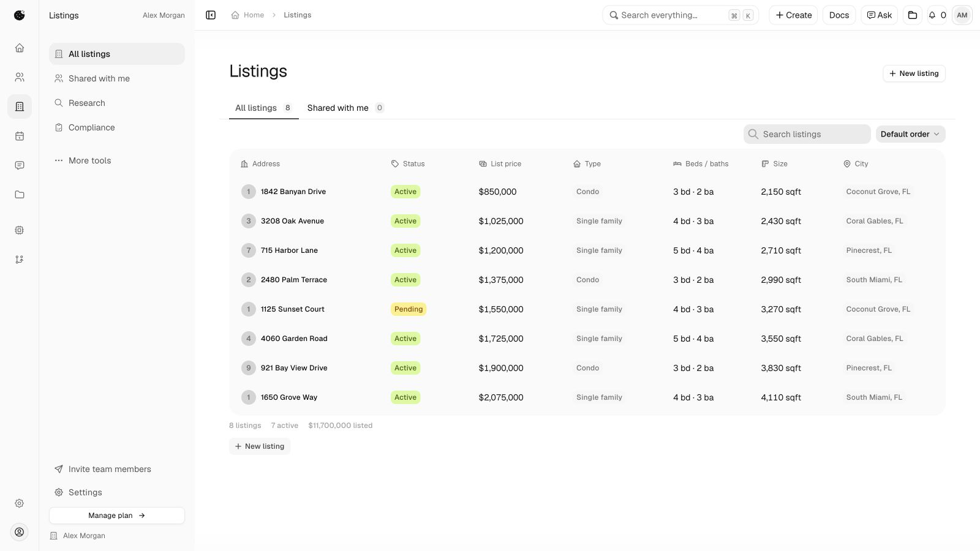Open the folder icon in left rail
The image size is (980, 551).
click(20, 195)
